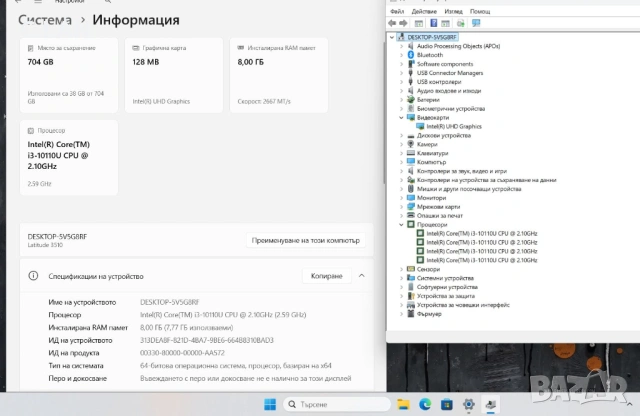This screenshot has height=416, width=640.
Task: Click the Bluetooth icon in device tree
Action: tap(411, 55)
